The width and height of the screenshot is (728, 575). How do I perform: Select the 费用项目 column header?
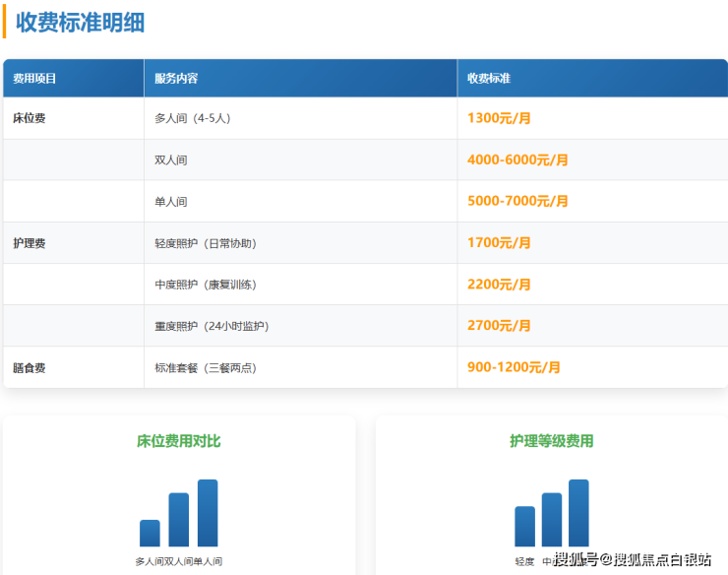(35, 79)
